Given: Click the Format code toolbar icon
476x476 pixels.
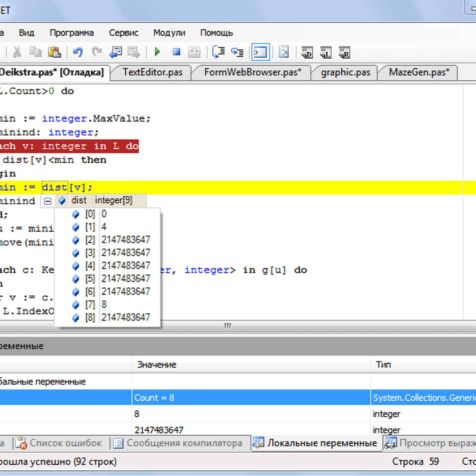Looking at the screenshot, I should click(x=284, y=52).
